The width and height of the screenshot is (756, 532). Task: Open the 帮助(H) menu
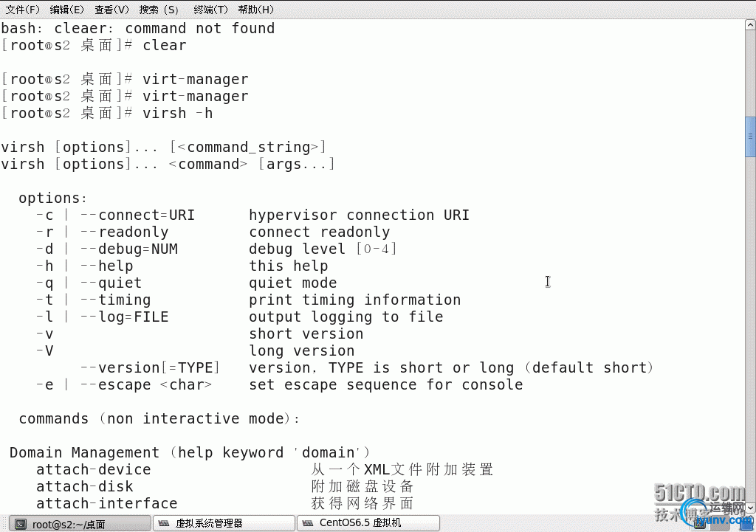[255, 10]
